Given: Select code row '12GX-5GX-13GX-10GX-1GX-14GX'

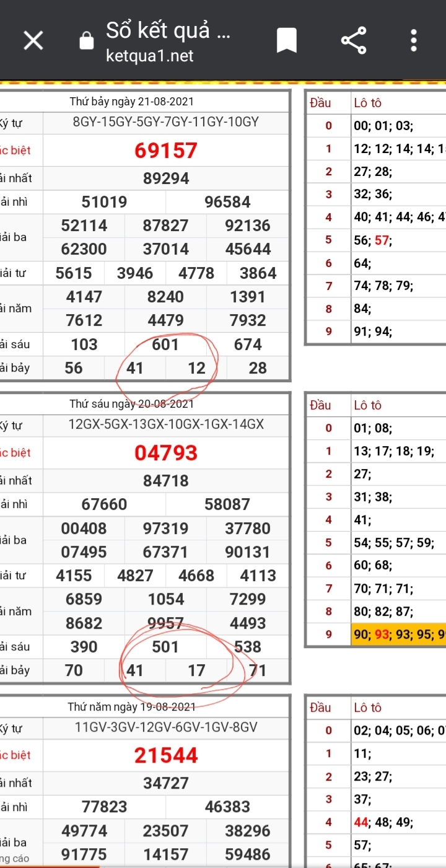Looking at the screenshot, I should pos(166,424).
